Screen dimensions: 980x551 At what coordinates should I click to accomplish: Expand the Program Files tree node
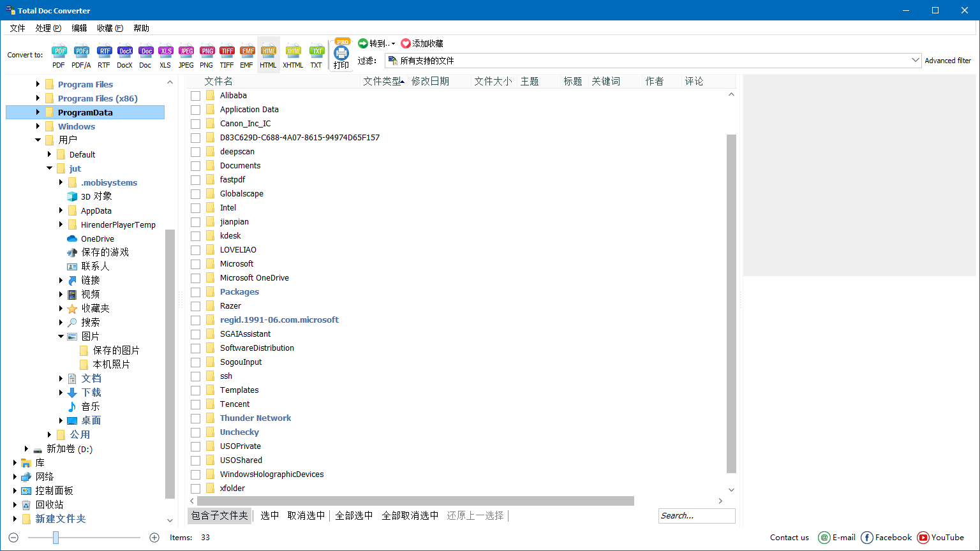click(x=38, y=84)
